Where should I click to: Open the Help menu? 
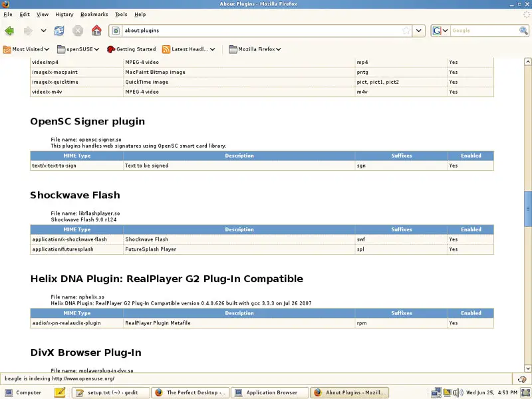[x=140, y=14]
